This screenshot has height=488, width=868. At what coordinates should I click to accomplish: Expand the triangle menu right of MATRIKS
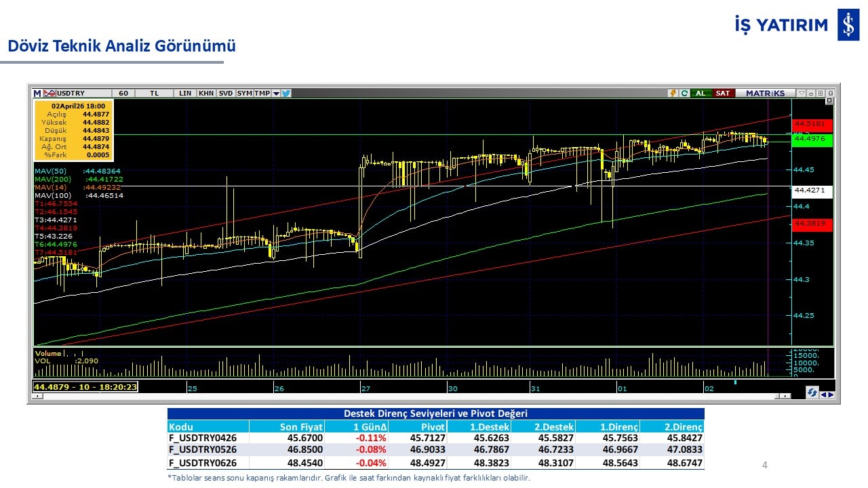(802, 93)
